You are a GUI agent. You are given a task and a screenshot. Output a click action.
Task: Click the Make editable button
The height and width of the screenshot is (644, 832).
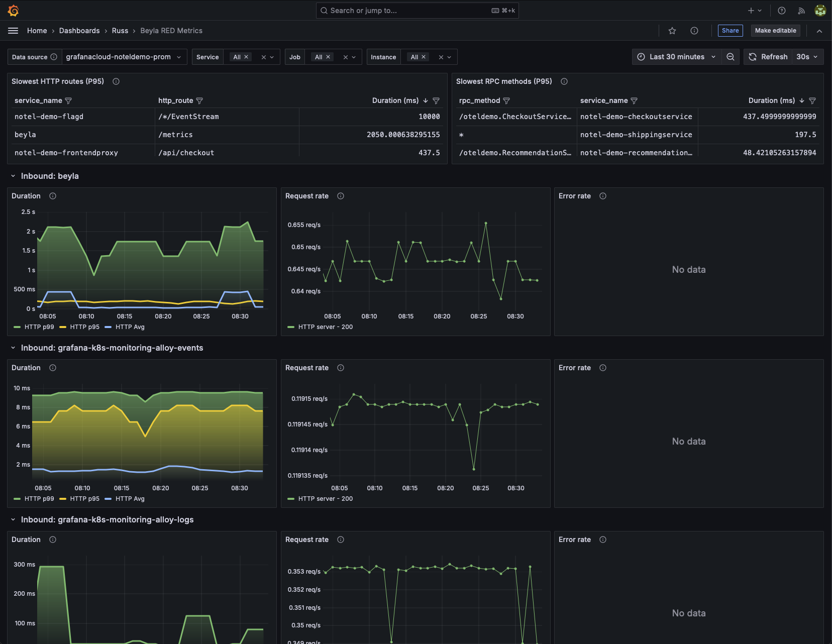coord(775,31)
